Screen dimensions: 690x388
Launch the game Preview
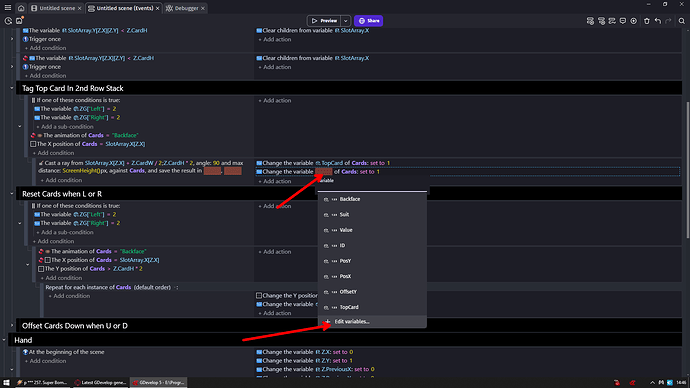(324, 21)
